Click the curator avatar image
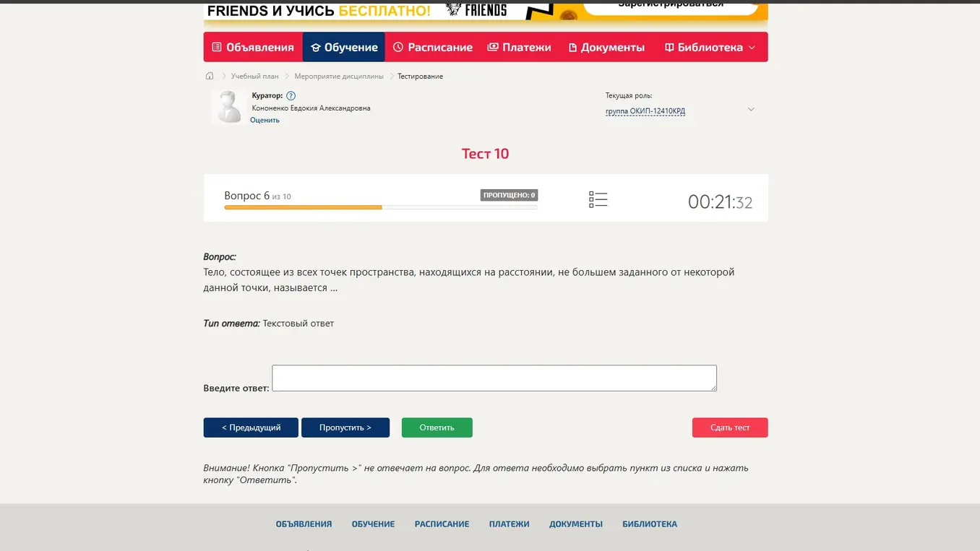The height and width of the screenshot is (551, 980). coord(229,107)
